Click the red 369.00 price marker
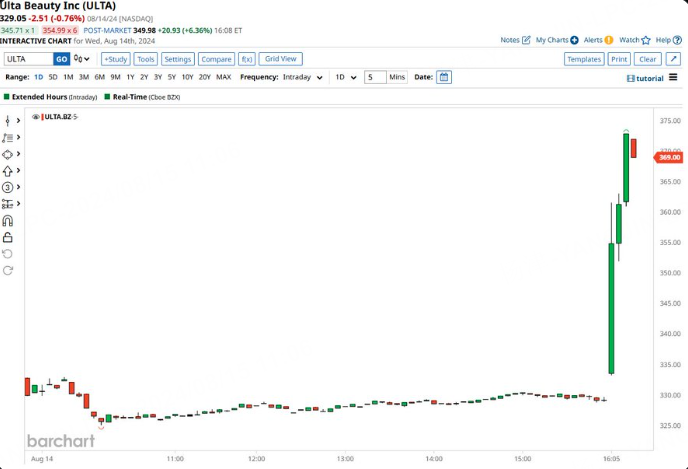The image size is (688, 469). pos(668,158)
